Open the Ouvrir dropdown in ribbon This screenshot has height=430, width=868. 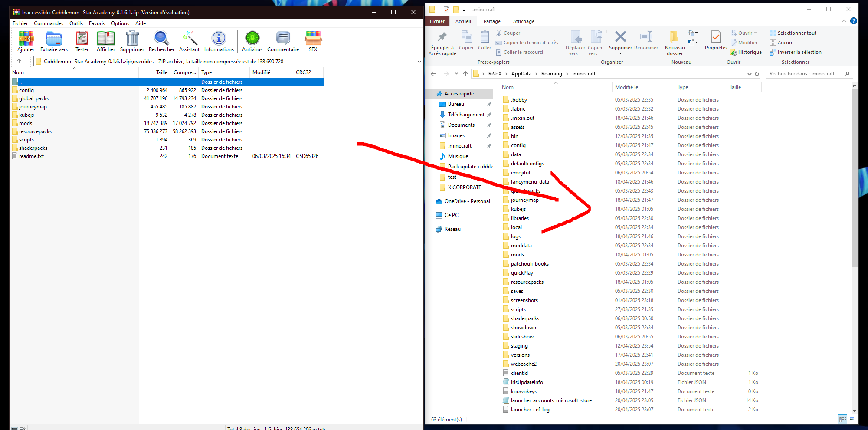(755, 33)
